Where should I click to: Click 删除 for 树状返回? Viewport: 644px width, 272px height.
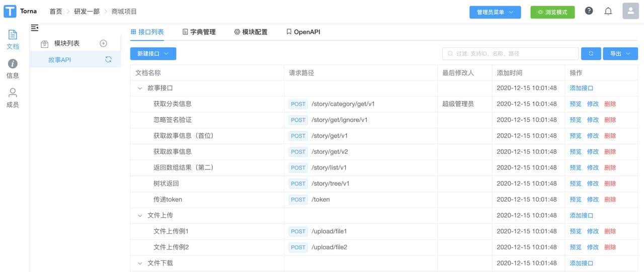click(x=610, y=184)
